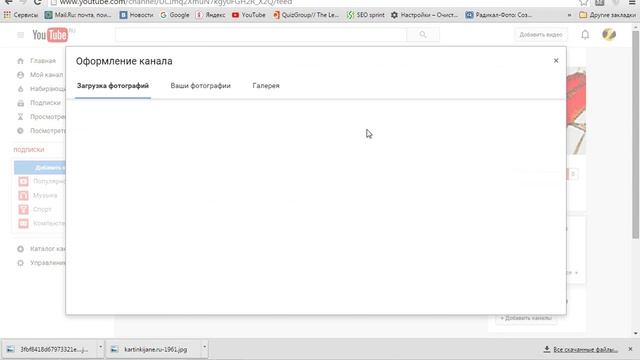640x360 pixels.
Task: Click Все скачанные файлы link
Action: pos(581,349)
